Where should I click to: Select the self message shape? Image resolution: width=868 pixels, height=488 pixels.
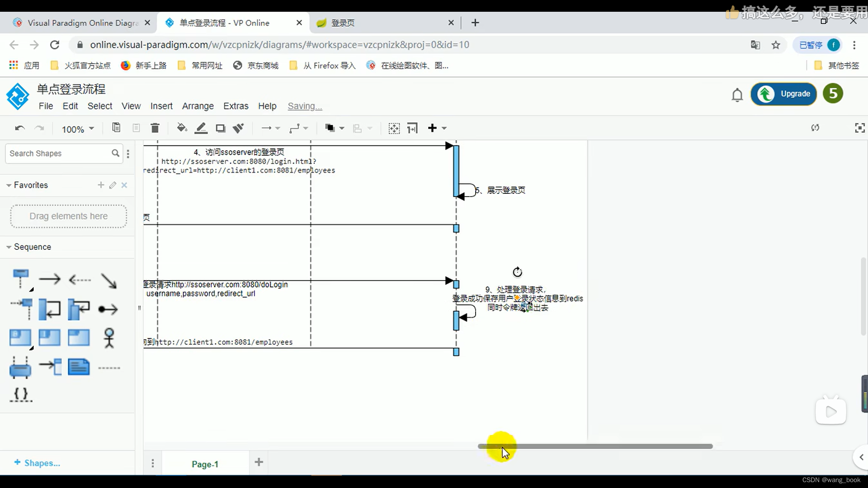pos(50,309)
